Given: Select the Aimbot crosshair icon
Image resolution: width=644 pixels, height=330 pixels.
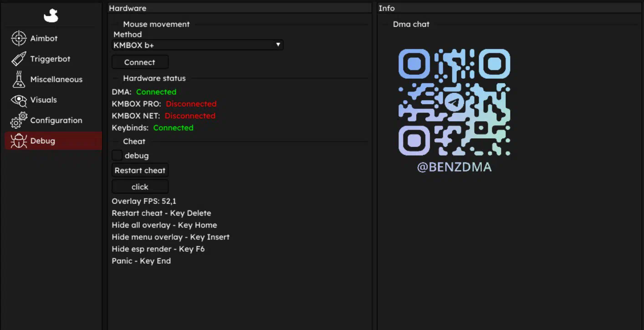Looking at the screenshot, I should pyautogui.click(x=19, y=38).
